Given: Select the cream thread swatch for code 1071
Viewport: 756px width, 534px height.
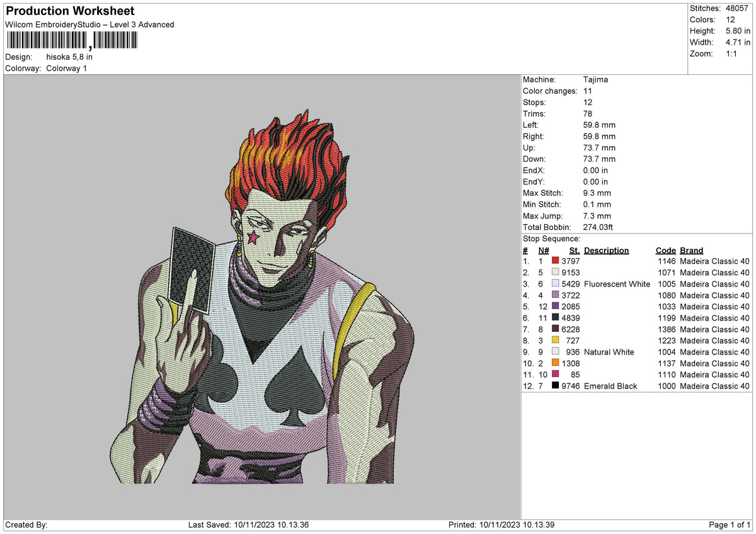Looking at the screenshot, I should (x=556, y=272).
